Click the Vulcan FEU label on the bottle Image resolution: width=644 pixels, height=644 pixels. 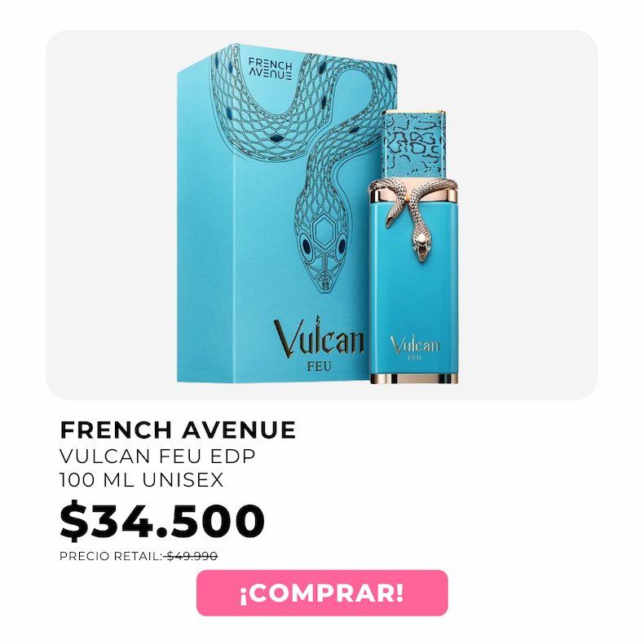click(x=414, y=347)
